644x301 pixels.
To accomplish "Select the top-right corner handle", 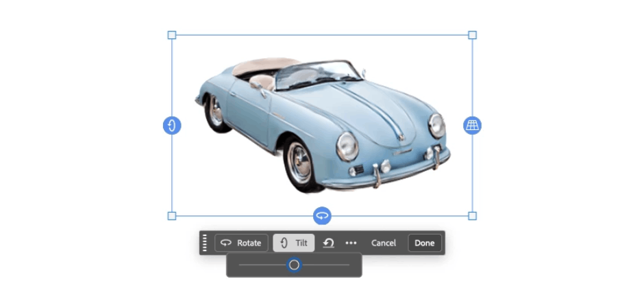I will [472, 35].
